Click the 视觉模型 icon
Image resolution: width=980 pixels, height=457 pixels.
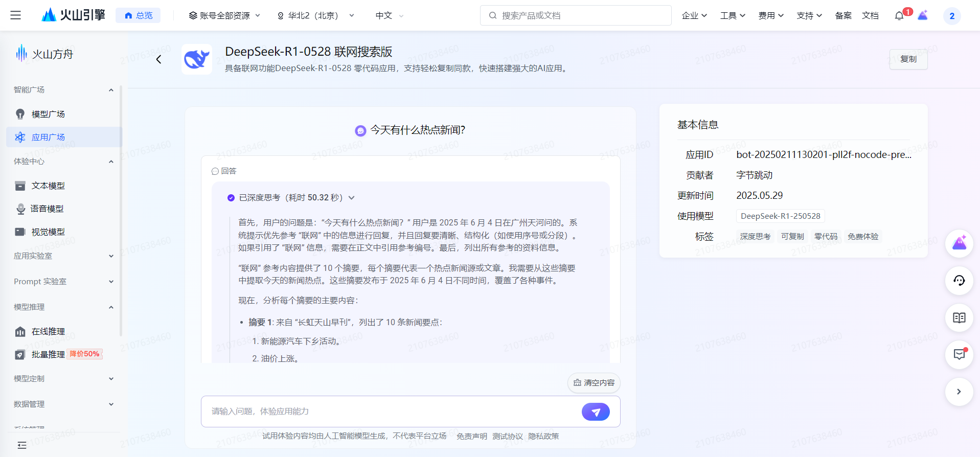(x=20, y=232)
